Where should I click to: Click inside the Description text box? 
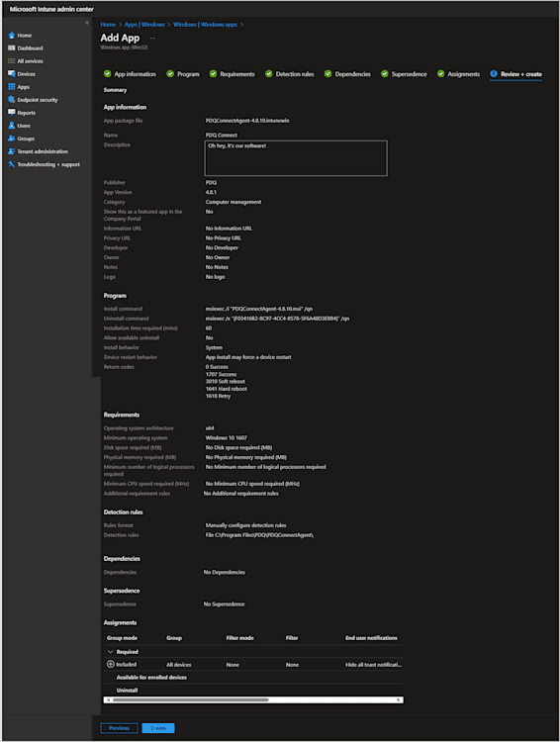point(296,158)
